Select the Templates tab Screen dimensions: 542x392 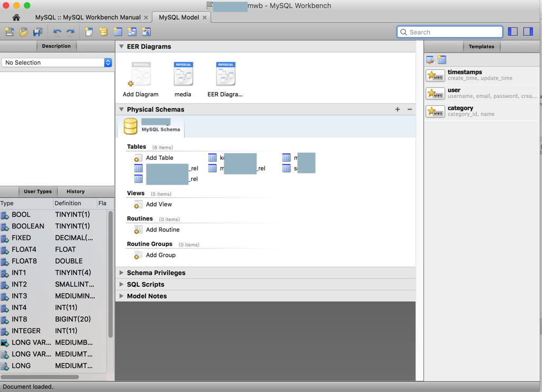tap(481, 47)
